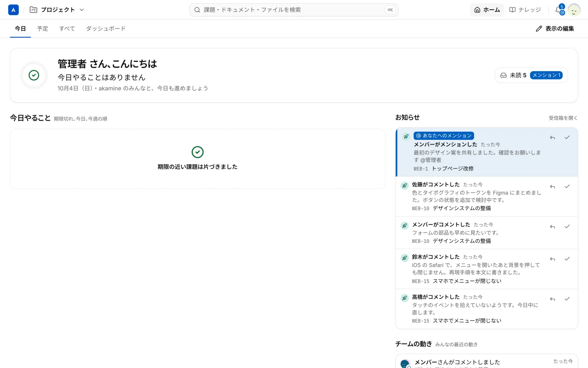Switch to the ダッシュボード tab

106,29
